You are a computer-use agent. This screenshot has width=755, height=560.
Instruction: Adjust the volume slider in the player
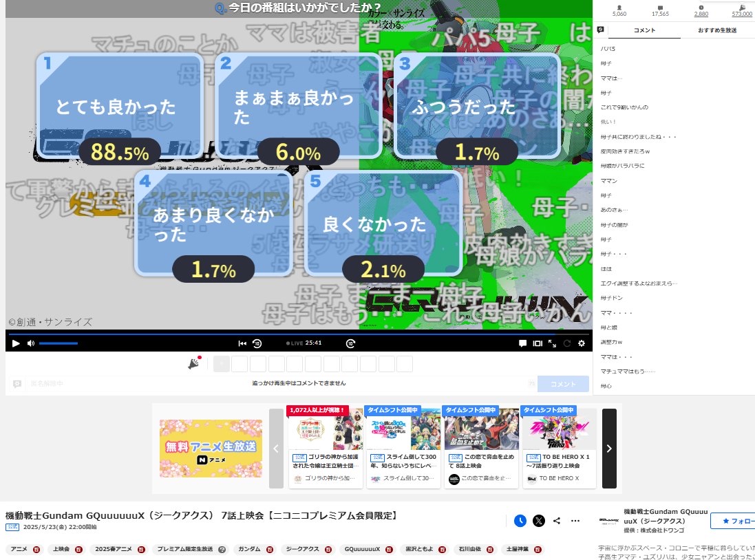point(59,343)
